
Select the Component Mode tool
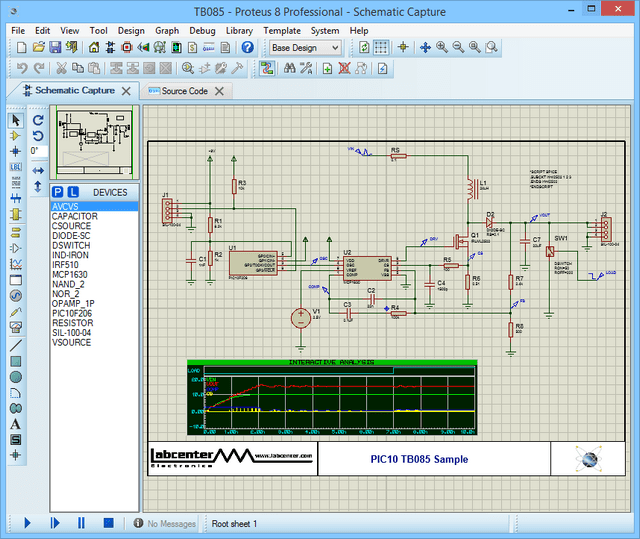click(x=16, y=136)
